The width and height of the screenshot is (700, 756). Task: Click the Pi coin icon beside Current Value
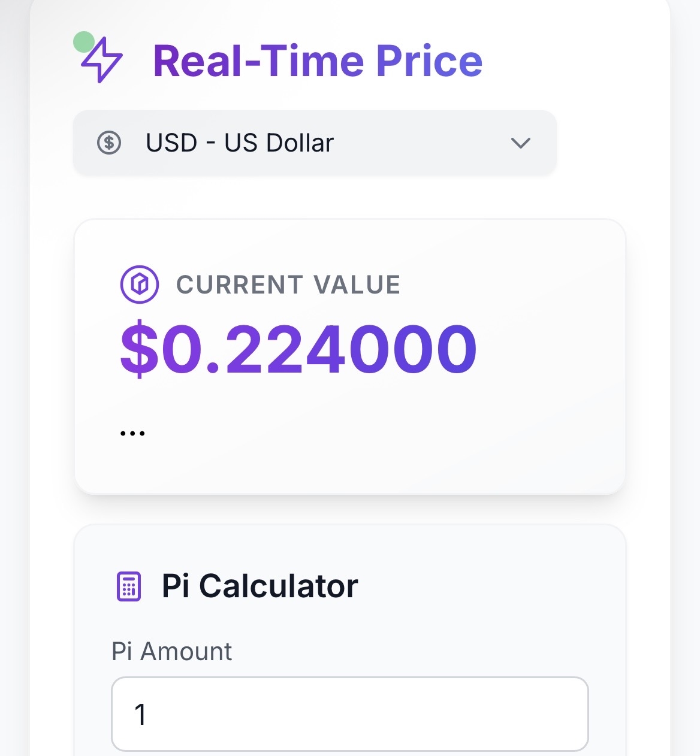[x=140, y=285]
